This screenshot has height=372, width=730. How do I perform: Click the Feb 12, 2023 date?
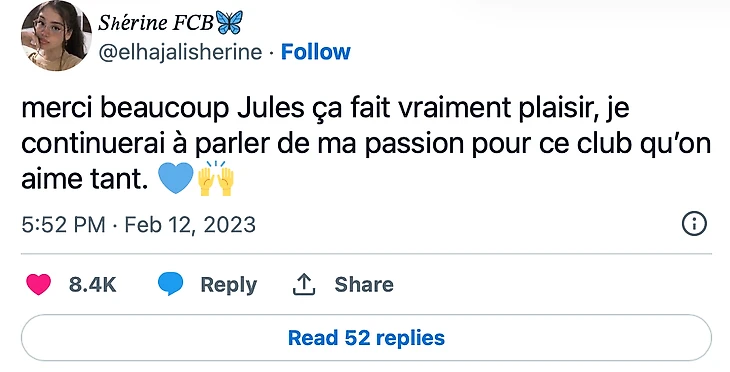click(190, 225)
